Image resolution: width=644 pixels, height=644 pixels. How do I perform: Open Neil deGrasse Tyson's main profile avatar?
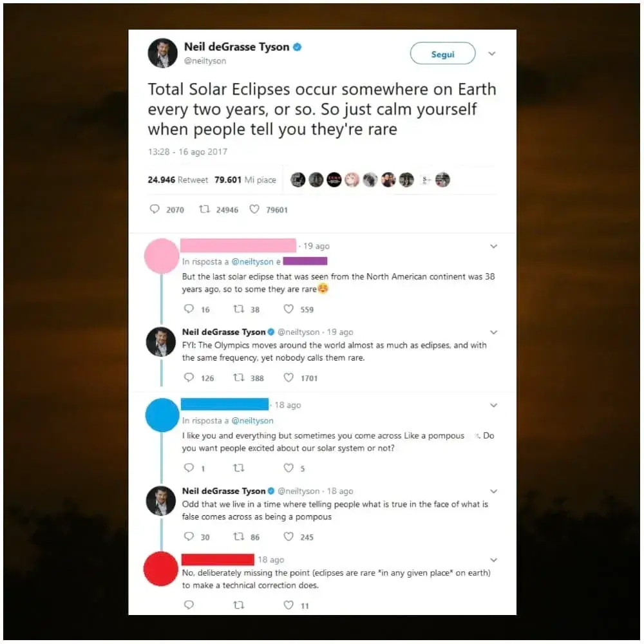pyautogui.click(x=163, y=53)
